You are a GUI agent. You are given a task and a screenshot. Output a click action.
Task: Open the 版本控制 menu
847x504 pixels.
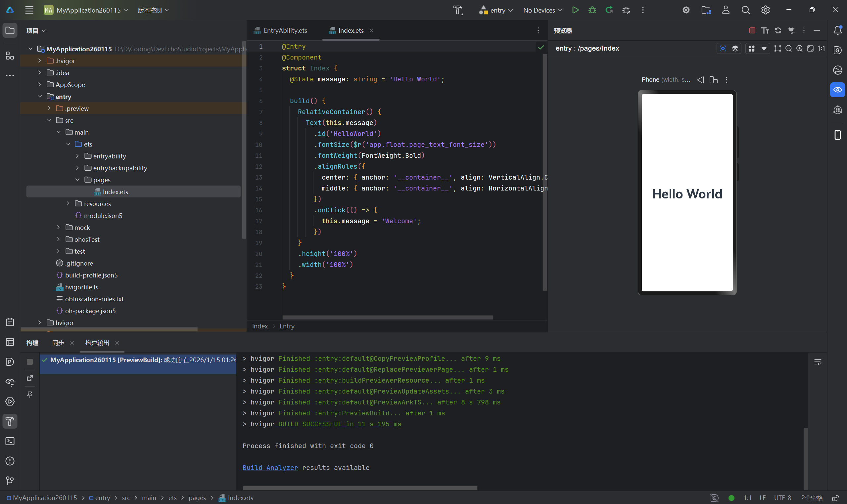click(x=153, y=10)
